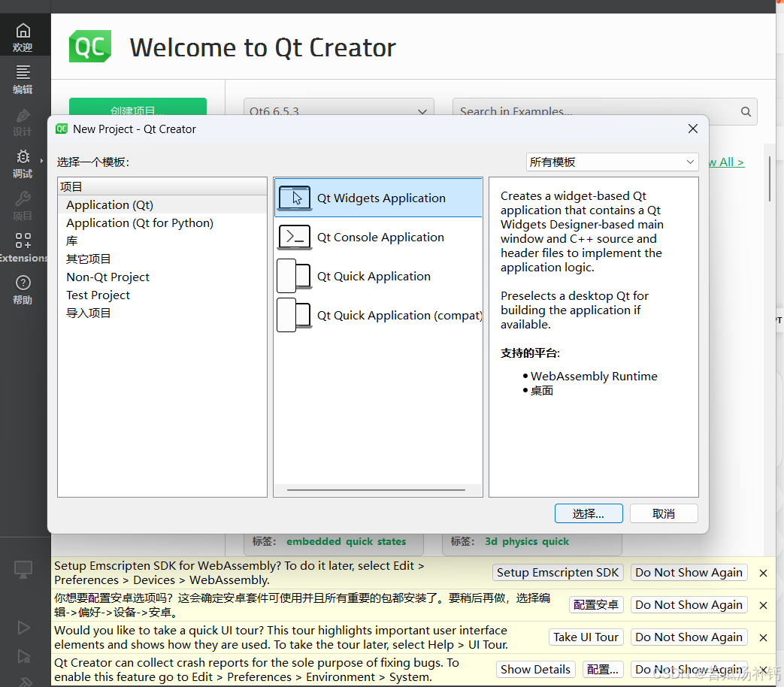Click the 取消 cancel button
Viewport: 784px width, 687px height.
(x=664, y=513)
